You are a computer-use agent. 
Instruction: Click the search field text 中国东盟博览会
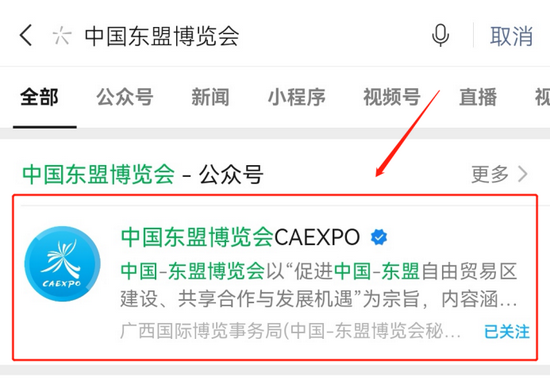162,36
